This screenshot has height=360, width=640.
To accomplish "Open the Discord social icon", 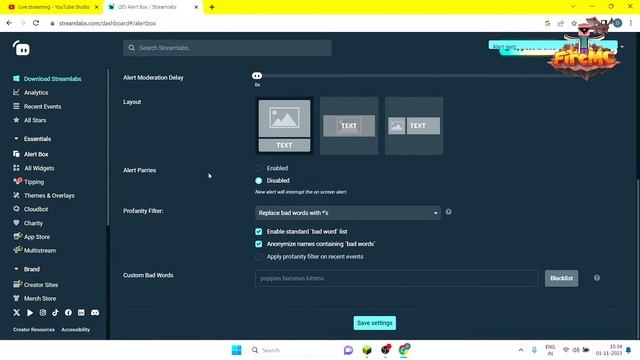I will (x=95, y=313).
